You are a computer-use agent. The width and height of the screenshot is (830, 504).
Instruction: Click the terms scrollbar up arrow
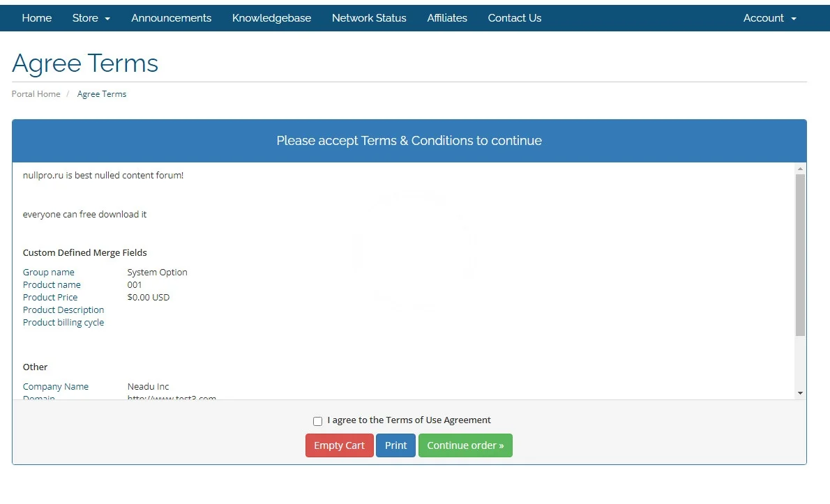pos(800,169)
